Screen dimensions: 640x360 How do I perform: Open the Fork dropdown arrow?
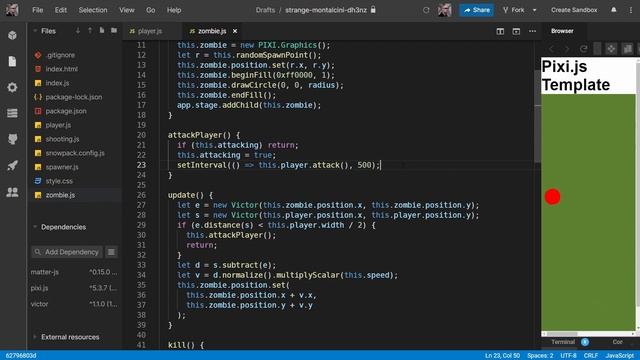point(534,10)
